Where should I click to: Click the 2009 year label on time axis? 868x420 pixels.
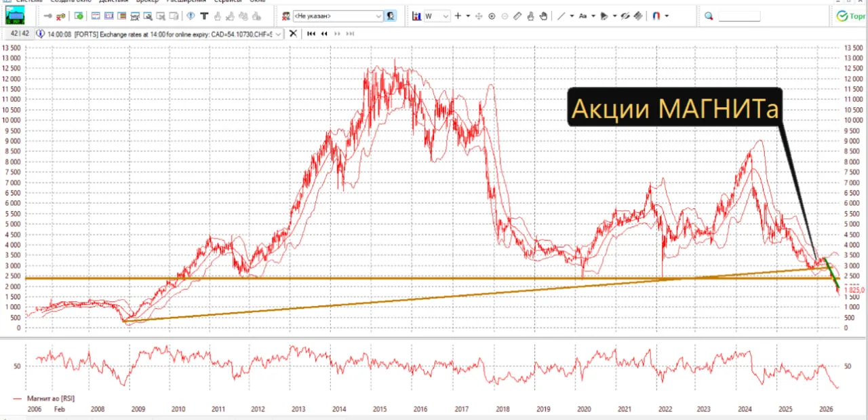[138, 409]
